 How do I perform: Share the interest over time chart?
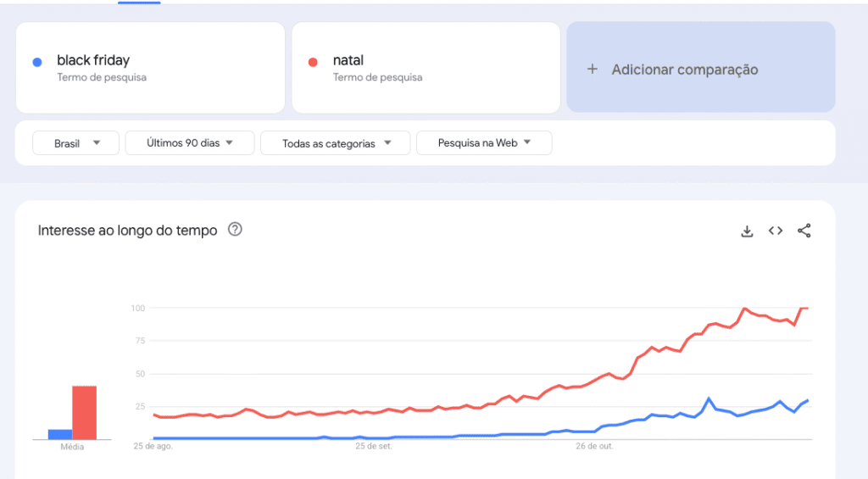[x=804, y=231]
